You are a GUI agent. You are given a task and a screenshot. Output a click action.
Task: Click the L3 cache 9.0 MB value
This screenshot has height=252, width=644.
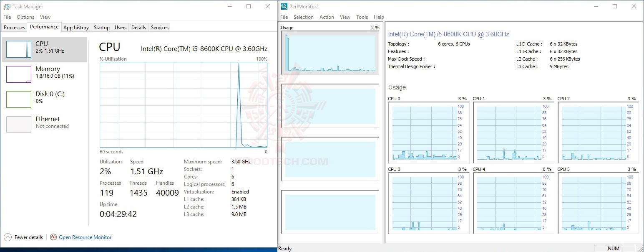click(x=239, y=214)
